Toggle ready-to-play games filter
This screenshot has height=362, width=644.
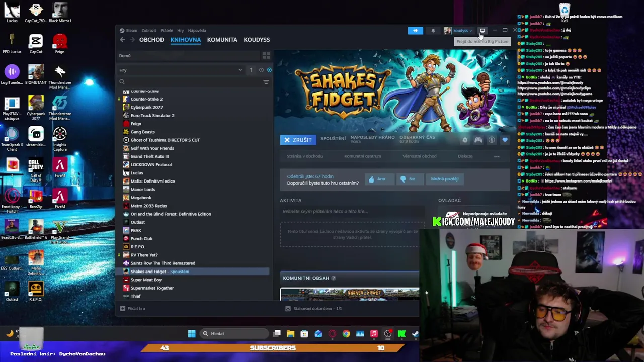[x=269, y=70]
